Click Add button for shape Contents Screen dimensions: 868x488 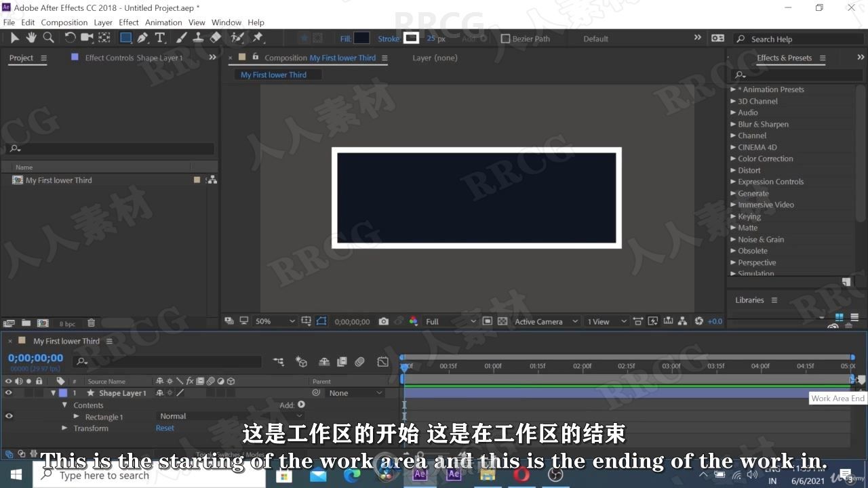[x=302, y=405]
